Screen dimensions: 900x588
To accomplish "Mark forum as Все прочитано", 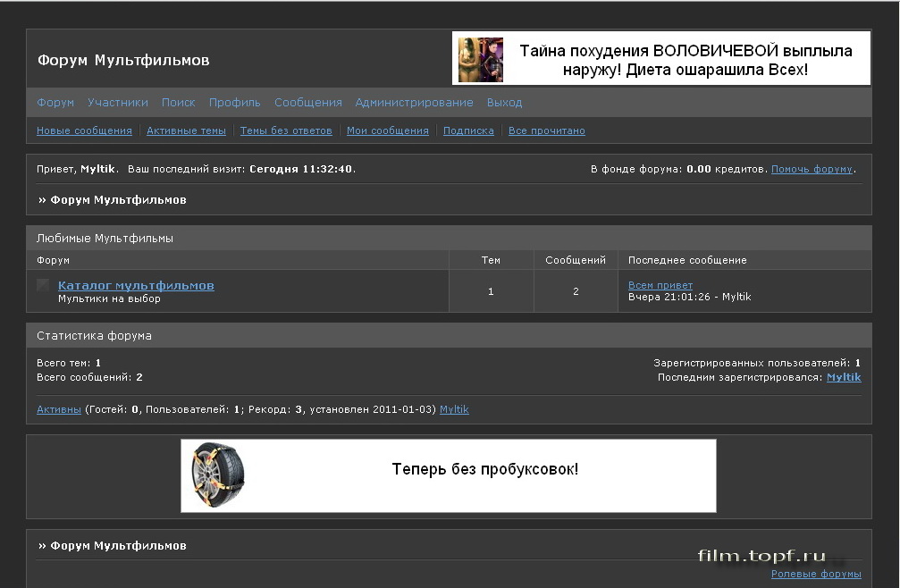I will [x=546, y=130].
